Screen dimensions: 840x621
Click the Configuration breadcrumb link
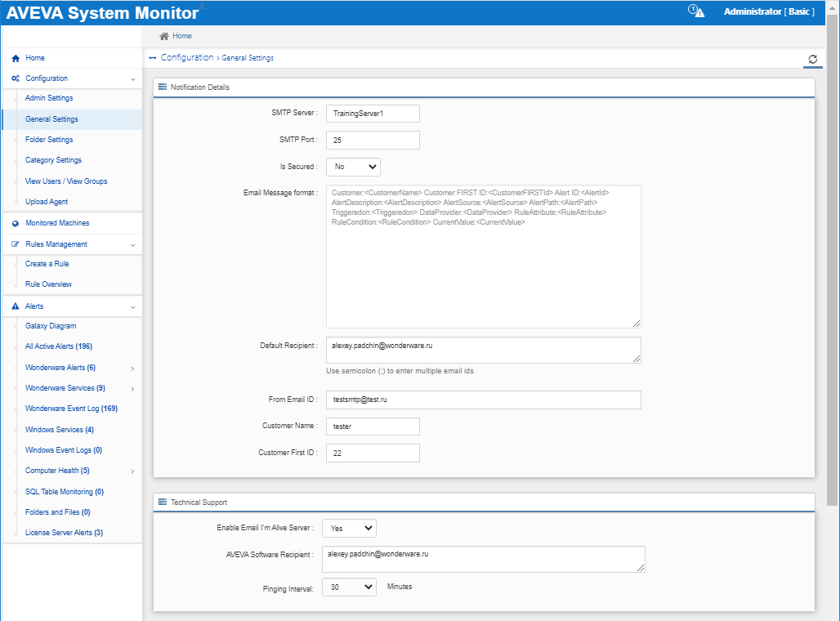pos(187,57)
